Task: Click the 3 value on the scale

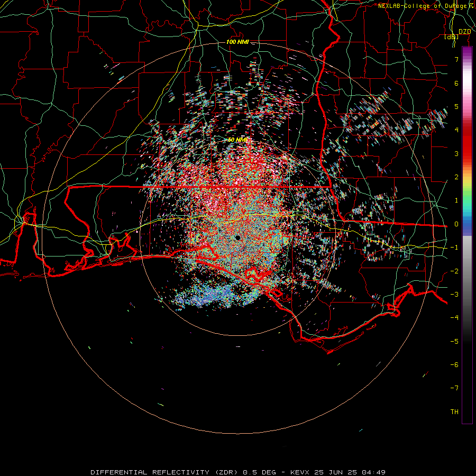Action: 456,153
